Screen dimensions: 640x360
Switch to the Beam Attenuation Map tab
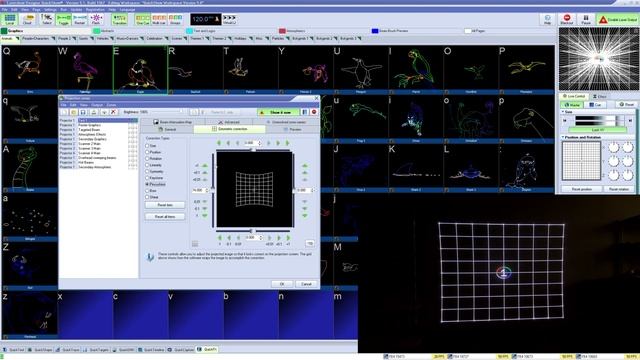(x=172, y=122)
